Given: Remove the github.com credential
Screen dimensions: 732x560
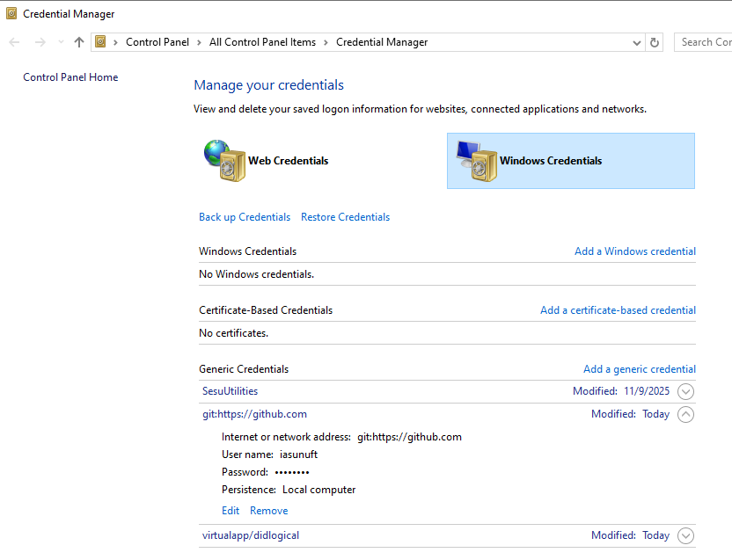Looking at the screenshot, I should point(268,511).
